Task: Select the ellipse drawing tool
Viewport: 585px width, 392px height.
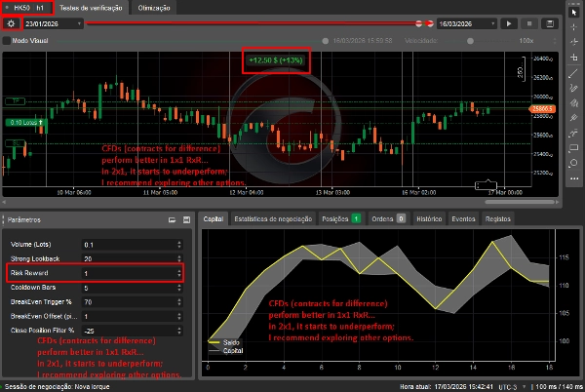Action: 574,162
